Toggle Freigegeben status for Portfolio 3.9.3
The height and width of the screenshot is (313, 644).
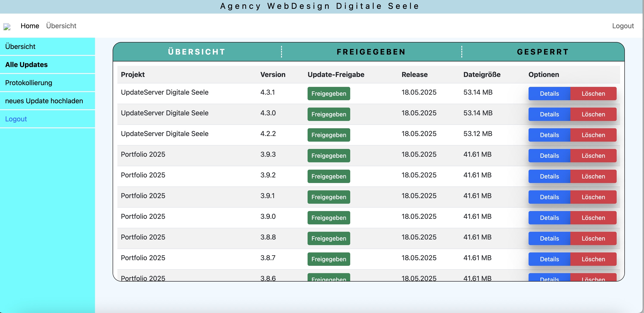click(328, 156)
